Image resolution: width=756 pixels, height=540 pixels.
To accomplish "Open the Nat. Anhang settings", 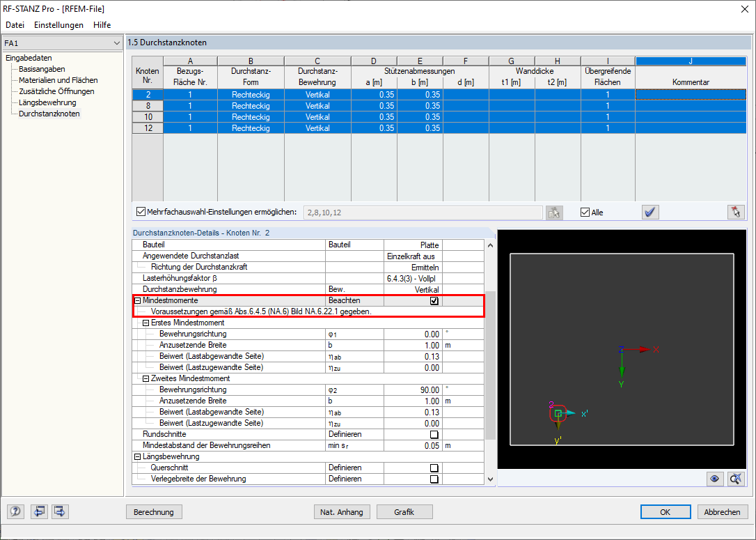I will tap(342, 511).
